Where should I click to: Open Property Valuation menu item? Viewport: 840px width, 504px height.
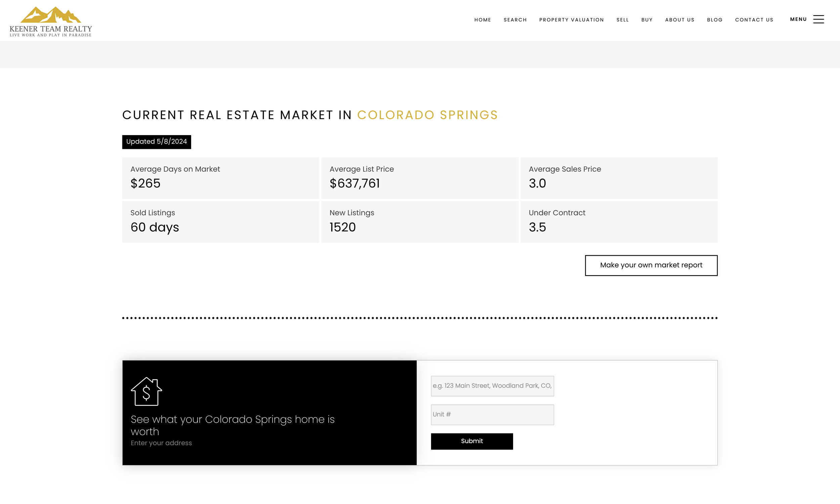(x=572, y=20)
